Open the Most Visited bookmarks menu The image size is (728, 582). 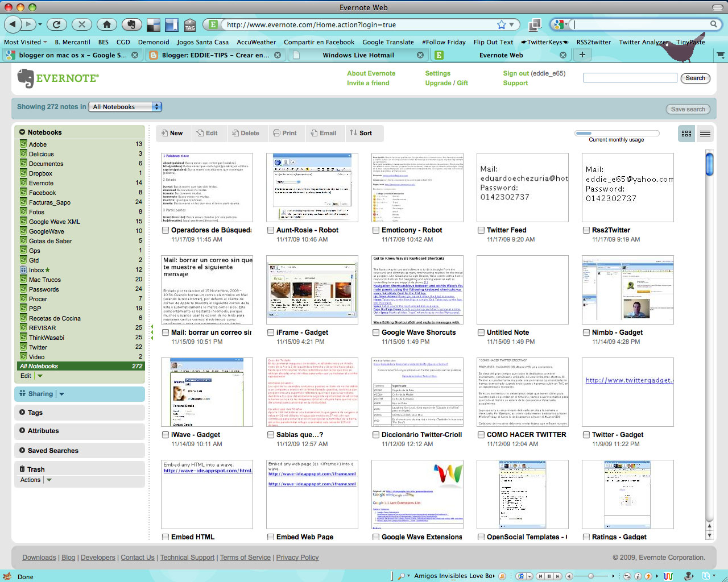[x=24, y=42]
